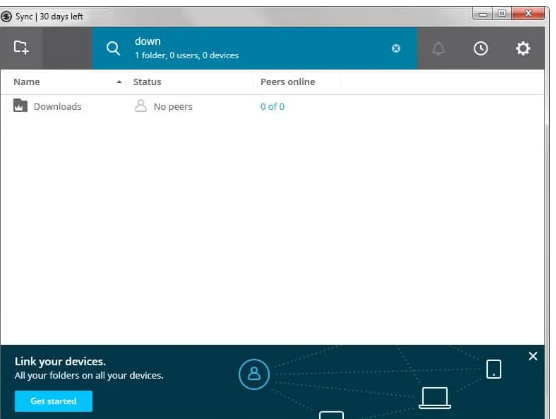Select the Downloads folder row
Viewport: 556px width, 419px height.
tap(272, 106)
